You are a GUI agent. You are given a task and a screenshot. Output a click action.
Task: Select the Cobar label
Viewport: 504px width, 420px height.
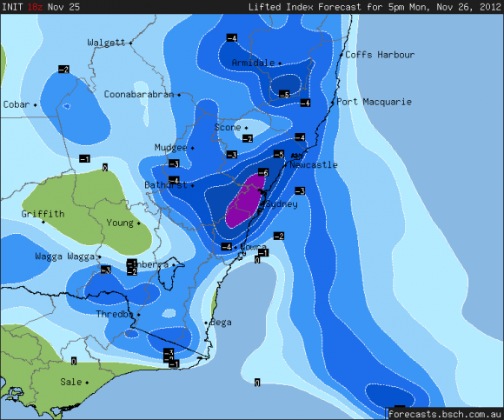pyautogui.click(x=17, y=104)
